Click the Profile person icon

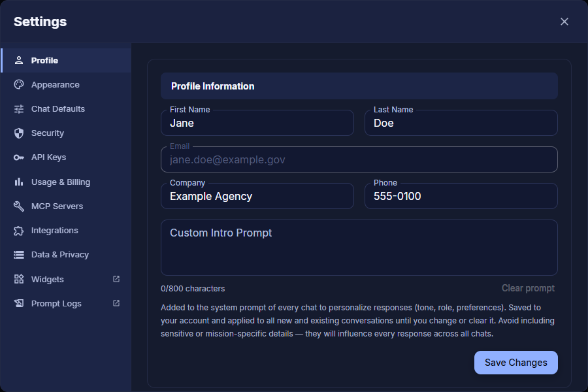[x=19, y=60]
